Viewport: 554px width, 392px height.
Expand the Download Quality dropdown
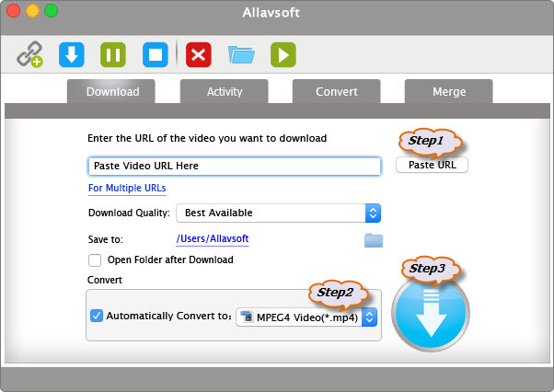coord(279,213)
